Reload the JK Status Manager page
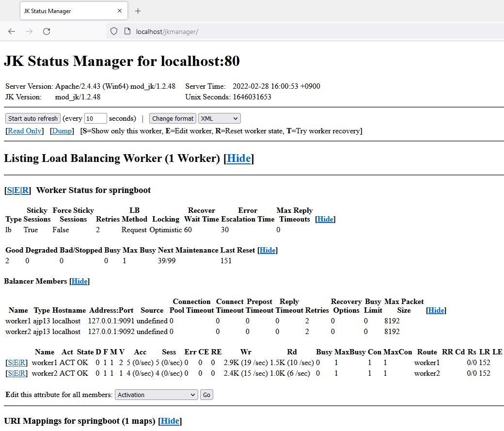 (47, 32)
